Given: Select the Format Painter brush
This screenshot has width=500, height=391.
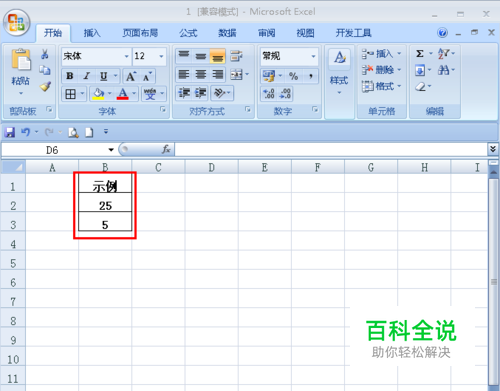Looking at the screenshot, I should tap(45, 87).
